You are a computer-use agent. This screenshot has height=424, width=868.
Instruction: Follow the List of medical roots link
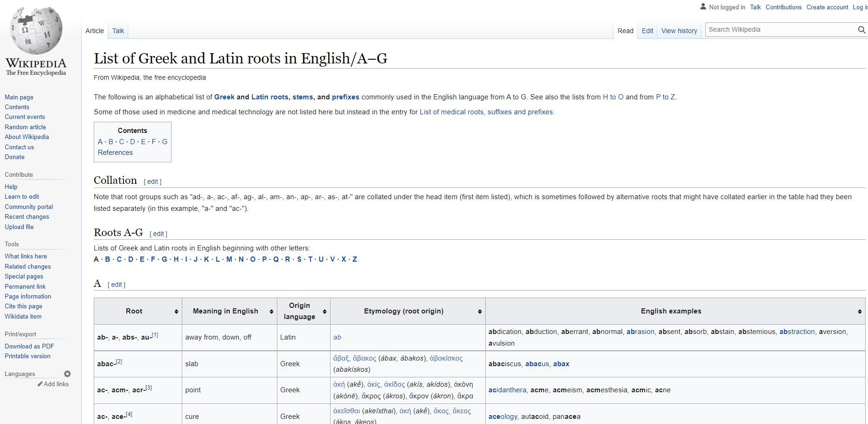[486, 112]
